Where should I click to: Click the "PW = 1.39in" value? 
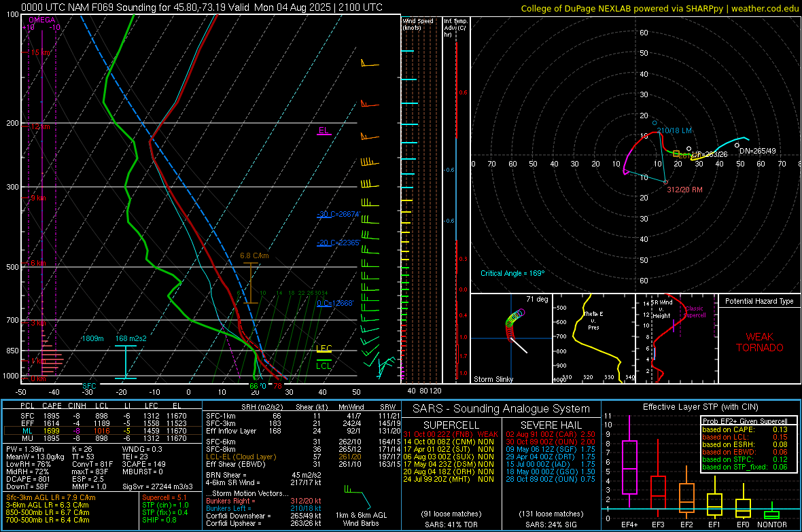click(x=25, y=449)
